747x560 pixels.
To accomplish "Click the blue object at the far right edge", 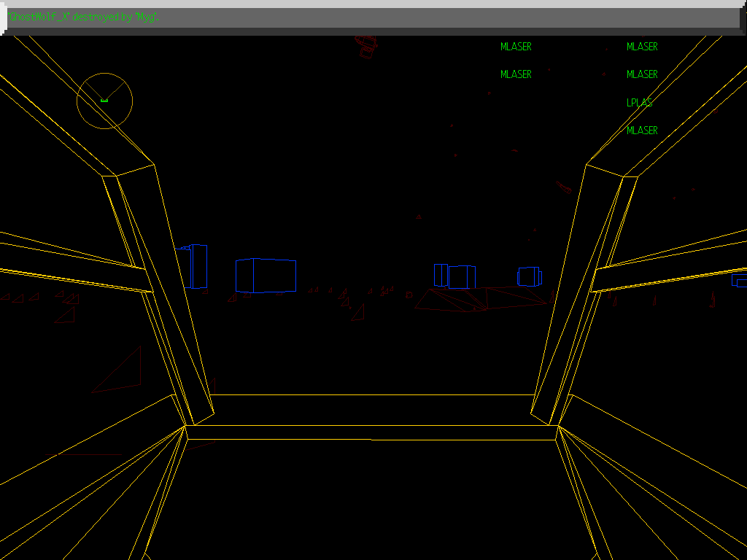I will 740,280.
